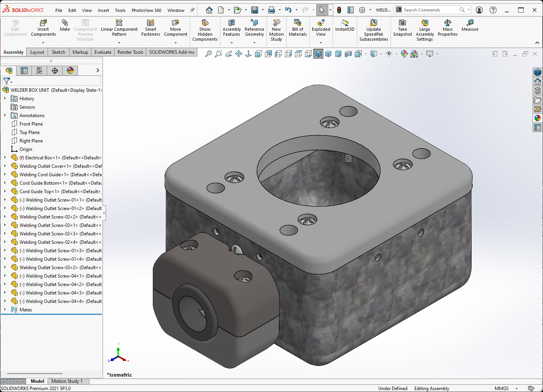Open Large Assembly Settings
543x392 pixels.
tap(425, 30)
